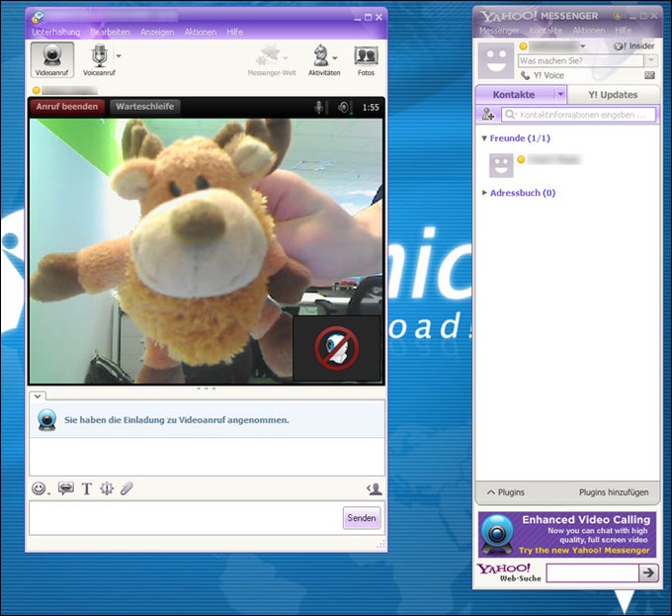
Task: Open the Fotos sharing icon
Action: [x=366, y=55]
